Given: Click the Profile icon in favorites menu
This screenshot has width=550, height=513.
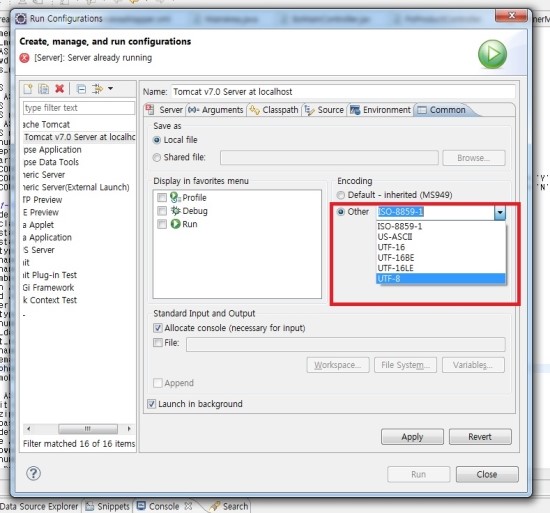Looking at the screenshot, I should click(175, 197).
